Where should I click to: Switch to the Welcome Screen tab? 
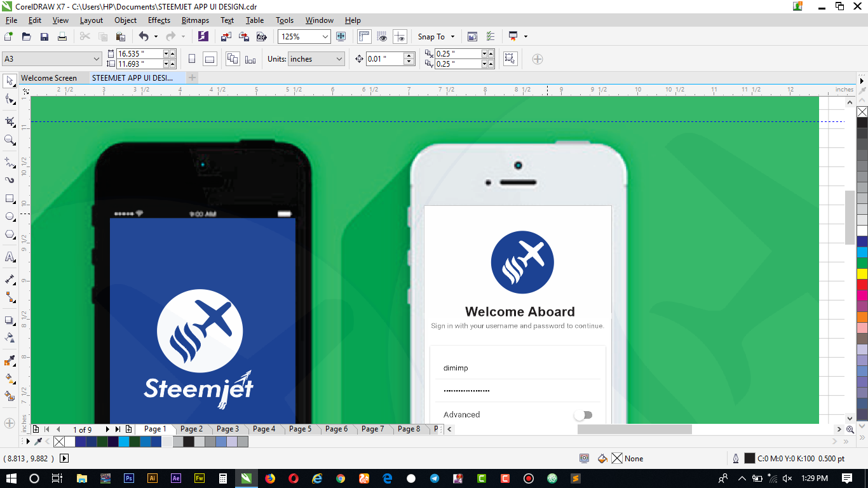coord(49,78)
